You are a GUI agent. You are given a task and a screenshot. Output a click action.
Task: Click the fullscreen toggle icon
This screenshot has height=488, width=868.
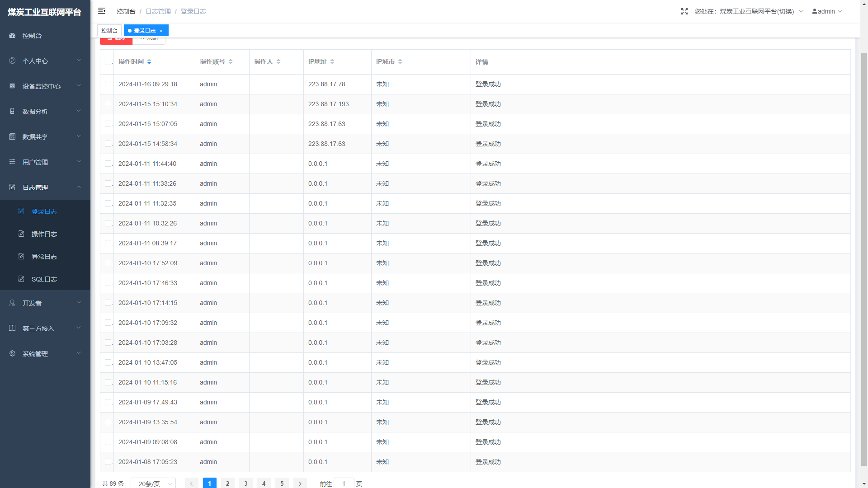pos(684,11)
